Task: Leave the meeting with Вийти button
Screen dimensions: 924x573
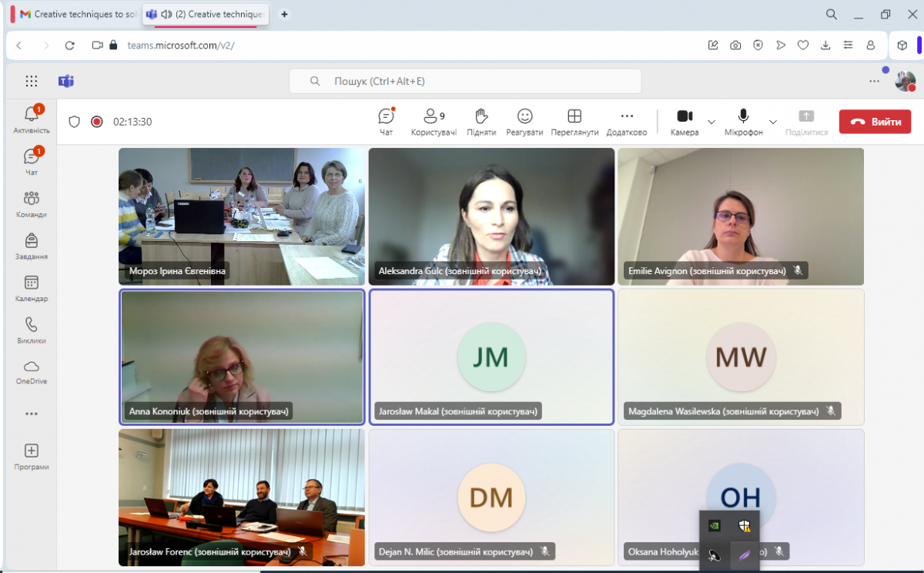Action: click(x=875, y=122)
